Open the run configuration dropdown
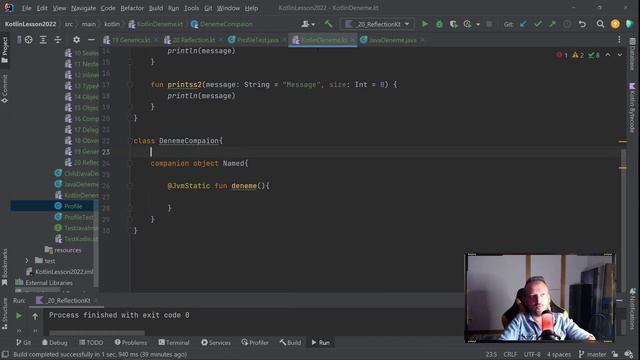Viewport: 640px width, 360px height. pos(377,24)
